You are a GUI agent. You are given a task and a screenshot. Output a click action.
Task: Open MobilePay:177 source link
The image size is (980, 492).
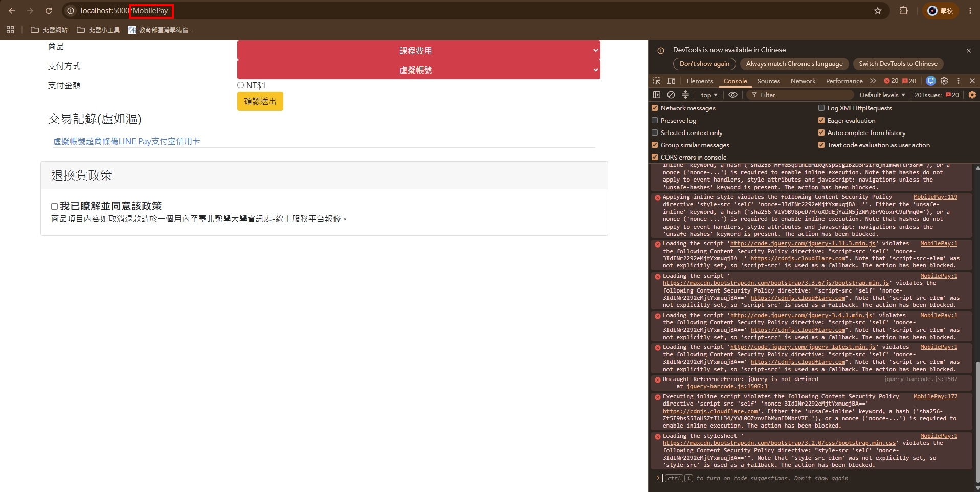(x=936, y=396)
